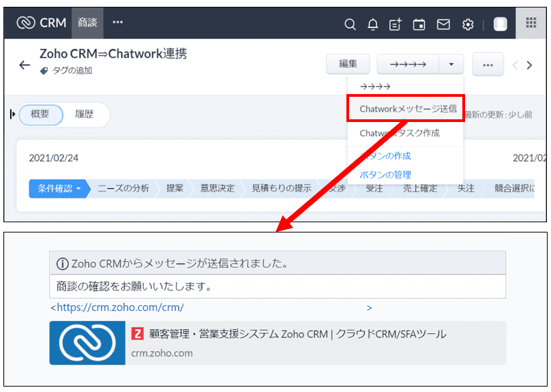Open the settings gear icon
551x392 pixels.
pyautogui.click(x=468, y=25)
